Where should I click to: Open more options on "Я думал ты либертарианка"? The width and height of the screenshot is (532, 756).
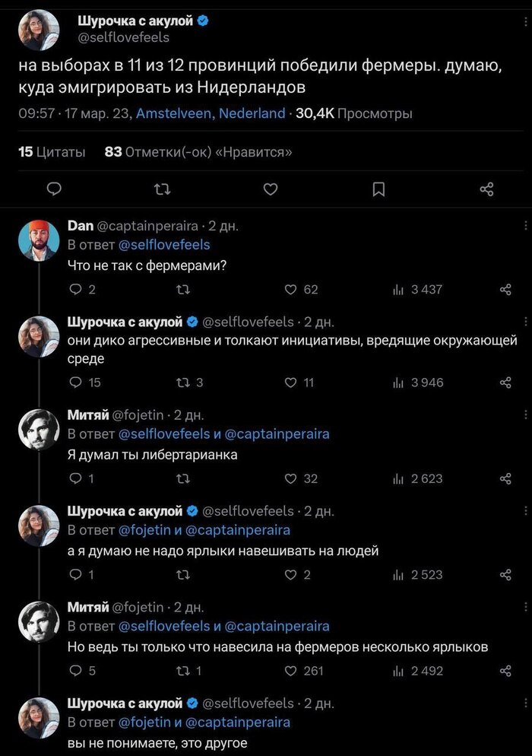tap(524, 415)
